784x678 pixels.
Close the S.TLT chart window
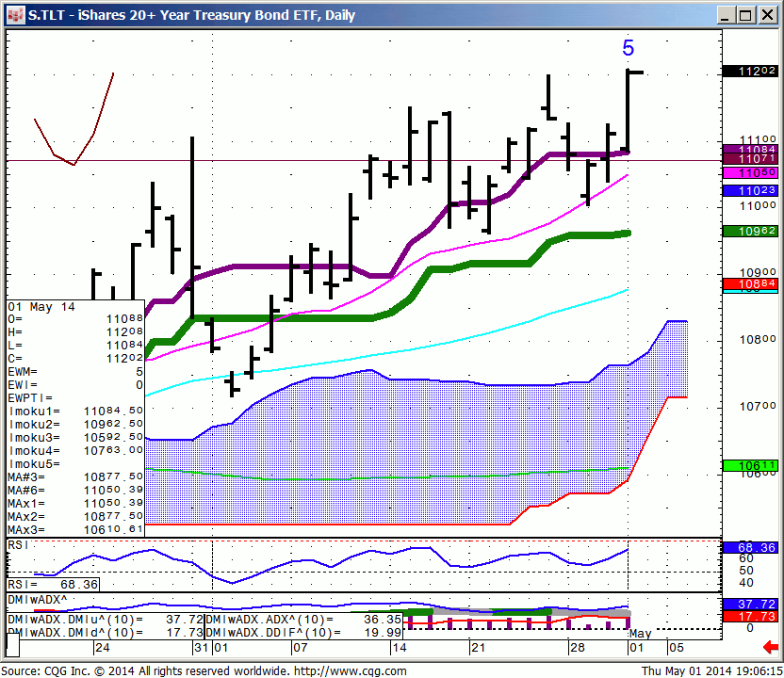(767, 15)
